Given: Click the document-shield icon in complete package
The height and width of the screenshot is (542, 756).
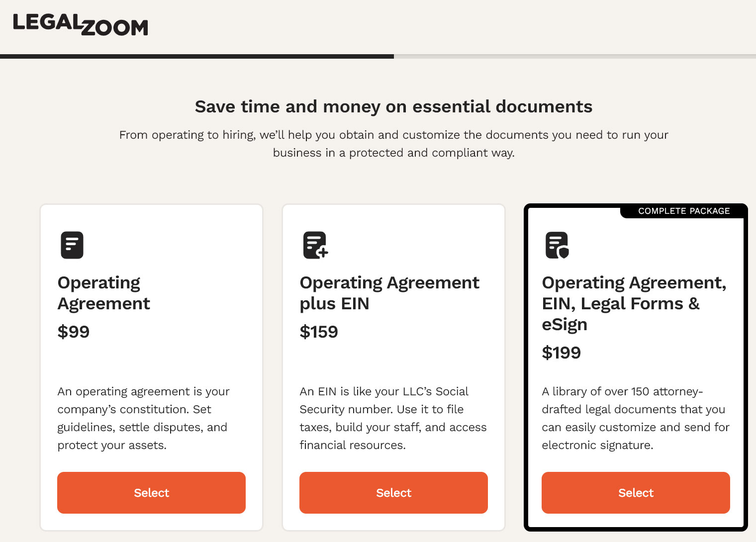Looking at the screenshot, I should 557,245.
